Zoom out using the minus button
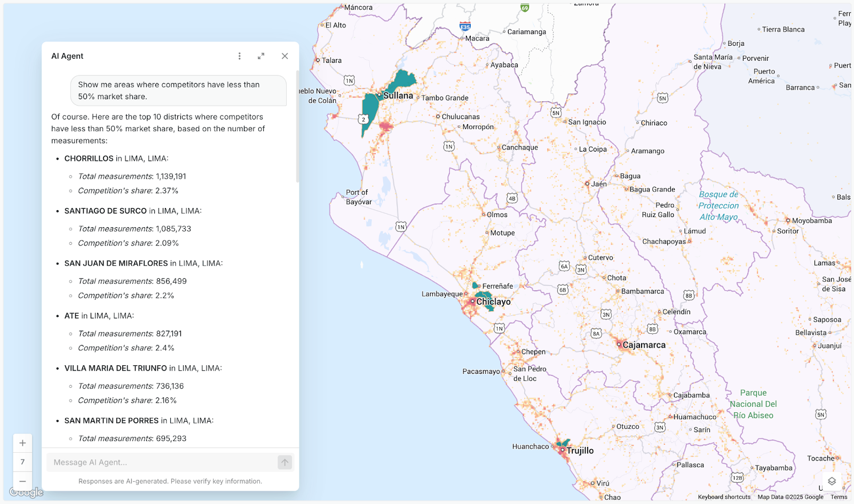This screenshot has height=504, width=854. (x=22, y=481)
